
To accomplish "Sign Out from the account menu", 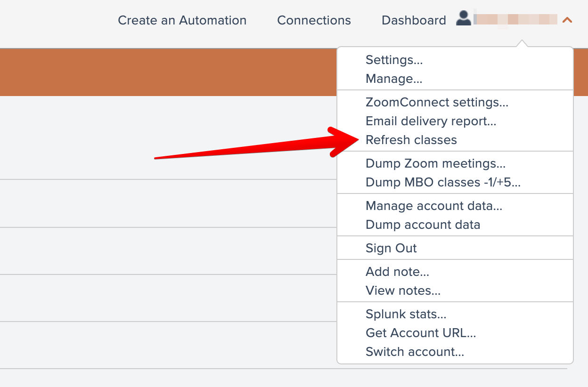I will 391,248.
